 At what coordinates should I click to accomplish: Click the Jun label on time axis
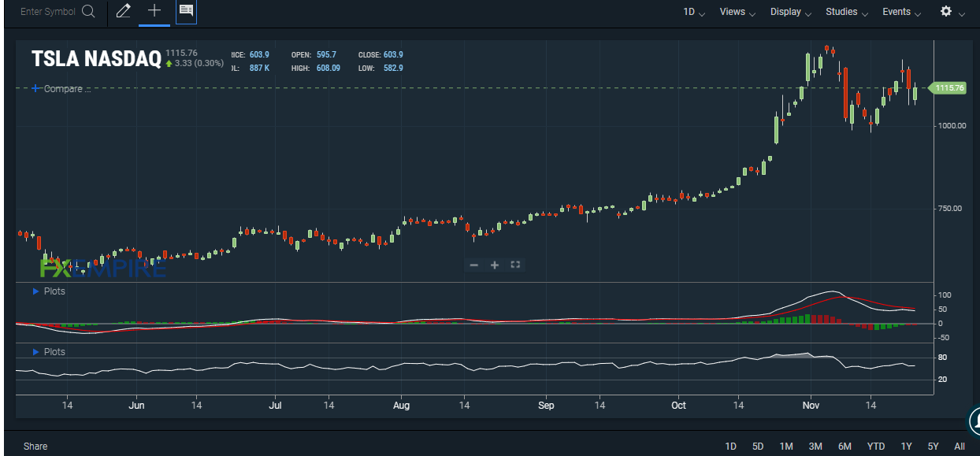[x=136, y=406]
